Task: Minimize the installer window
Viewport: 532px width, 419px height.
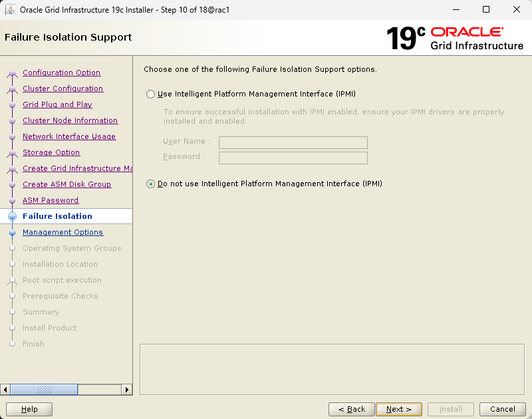Action: click(456, 9)
